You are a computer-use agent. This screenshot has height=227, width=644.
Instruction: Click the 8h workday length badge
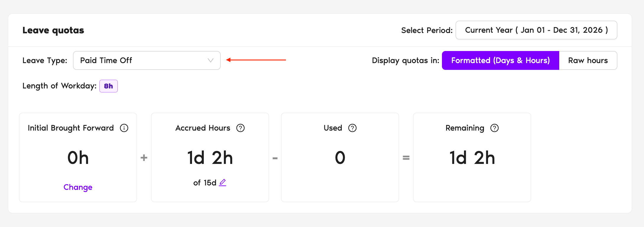coord(108,86)
